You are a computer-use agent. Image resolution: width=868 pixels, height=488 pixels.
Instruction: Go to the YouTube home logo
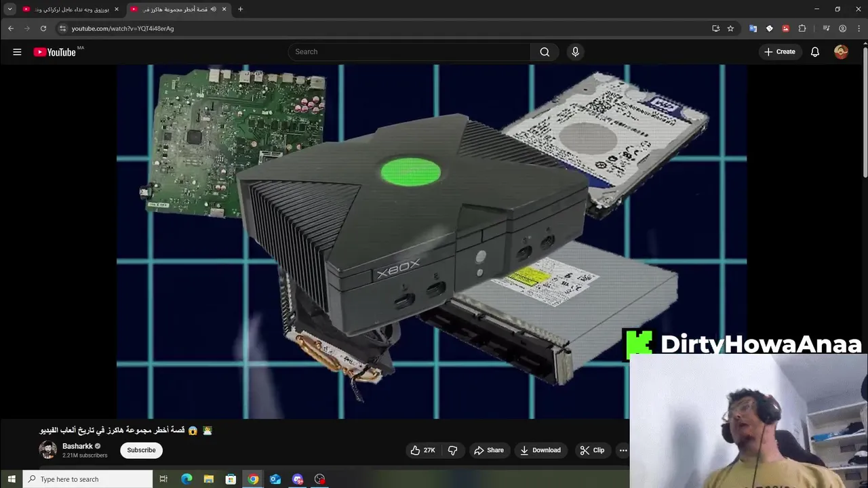54,52
